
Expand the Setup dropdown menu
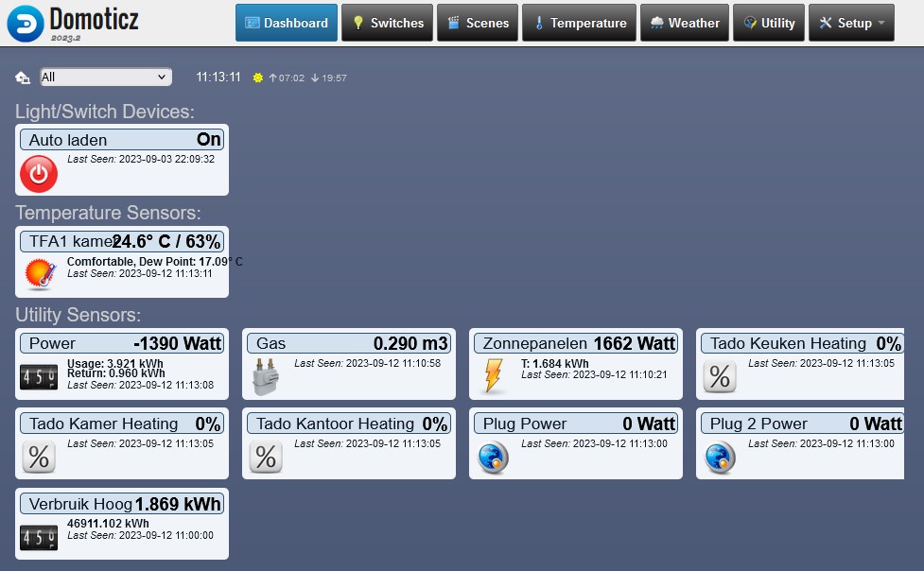tap(851, 23)
